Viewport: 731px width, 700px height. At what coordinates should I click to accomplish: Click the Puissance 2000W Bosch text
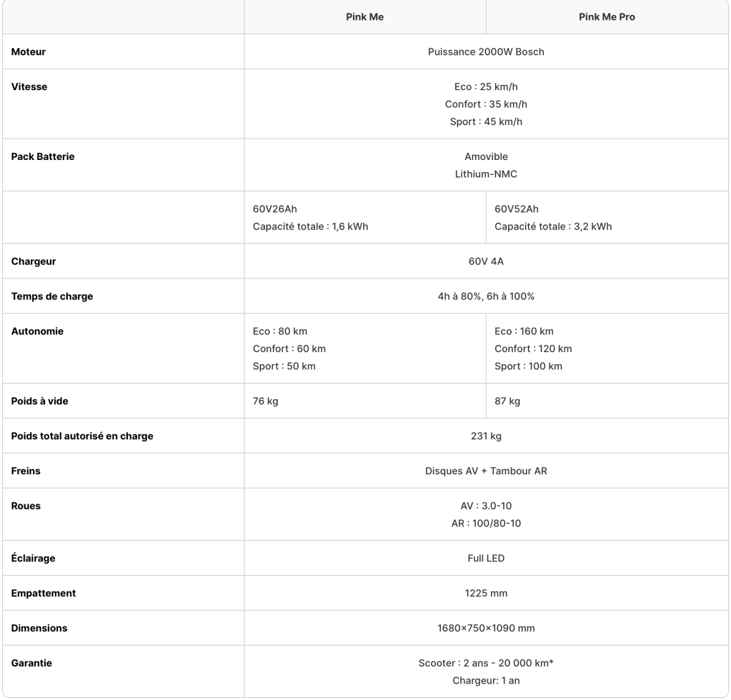486,51
